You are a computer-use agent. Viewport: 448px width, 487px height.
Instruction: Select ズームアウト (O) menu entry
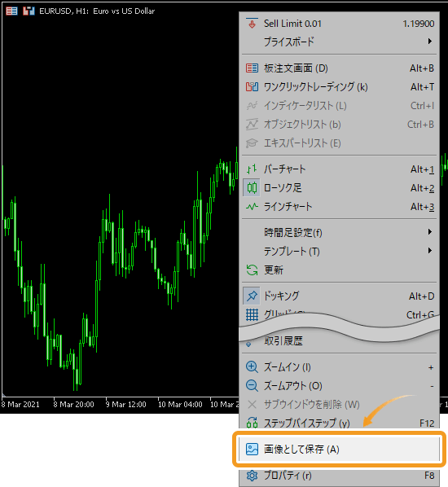[x=339, y=386]
